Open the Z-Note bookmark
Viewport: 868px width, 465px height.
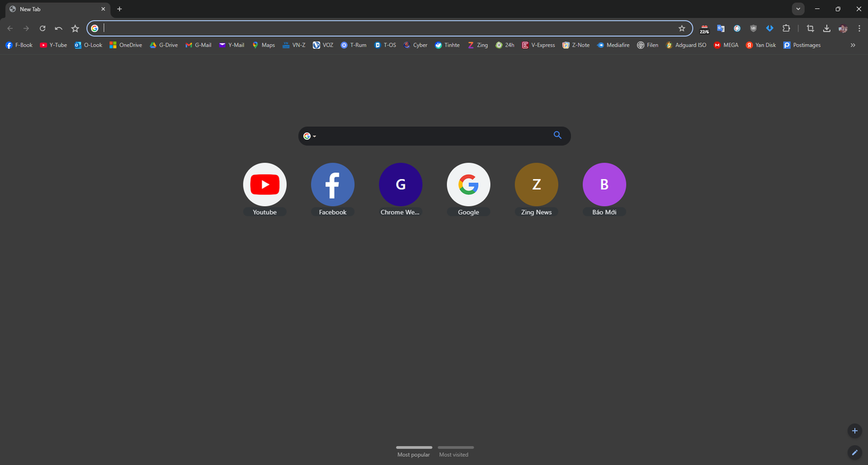576,45
